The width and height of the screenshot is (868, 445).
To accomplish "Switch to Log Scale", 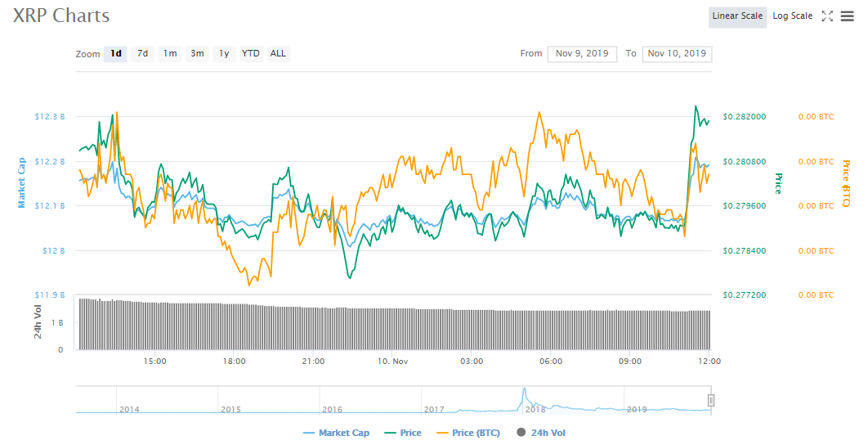I will coord(792,16).
